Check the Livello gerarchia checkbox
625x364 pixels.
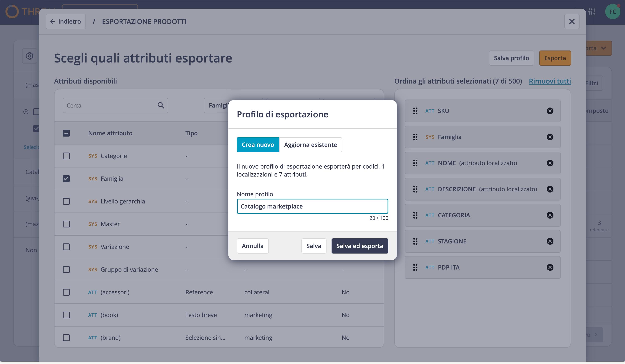click(x=66, y=201)
